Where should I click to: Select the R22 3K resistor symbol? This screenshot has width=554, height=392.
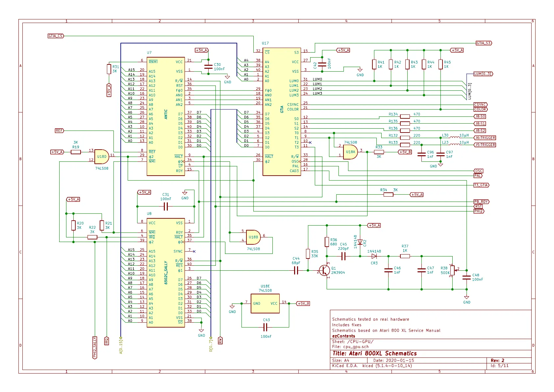92,237
